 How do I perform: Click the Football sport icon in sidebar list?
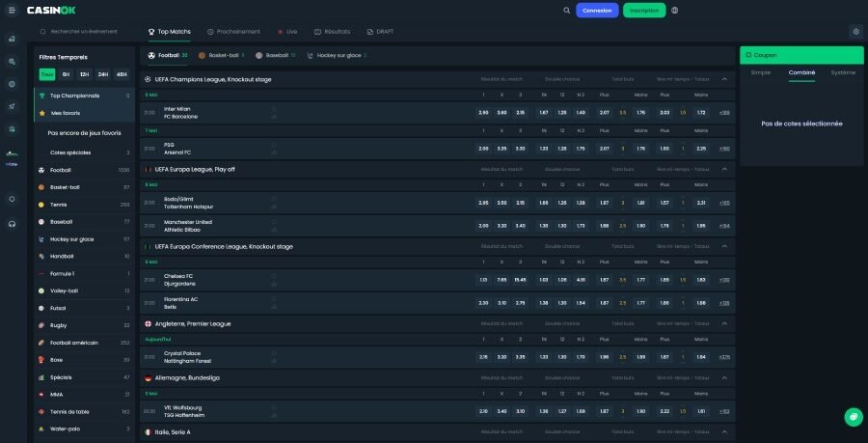pos(41,170)
